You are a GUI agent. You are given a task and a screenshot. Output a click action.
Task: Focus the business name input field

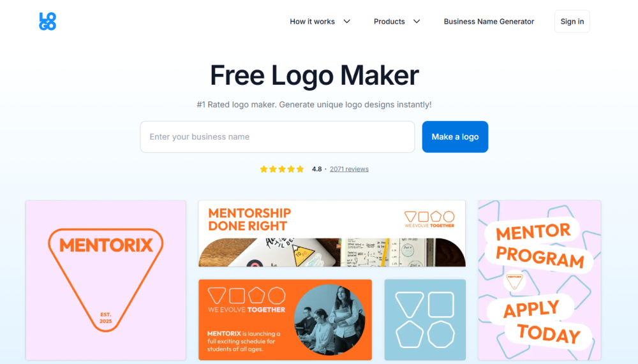(x=277, y=136)
